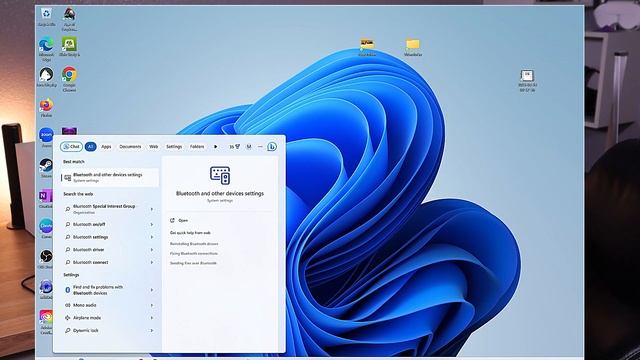The image size is (640, 360).
Task: Open Adobe Creative Cloud desktop shortcut
Action: tap(46, 322)
